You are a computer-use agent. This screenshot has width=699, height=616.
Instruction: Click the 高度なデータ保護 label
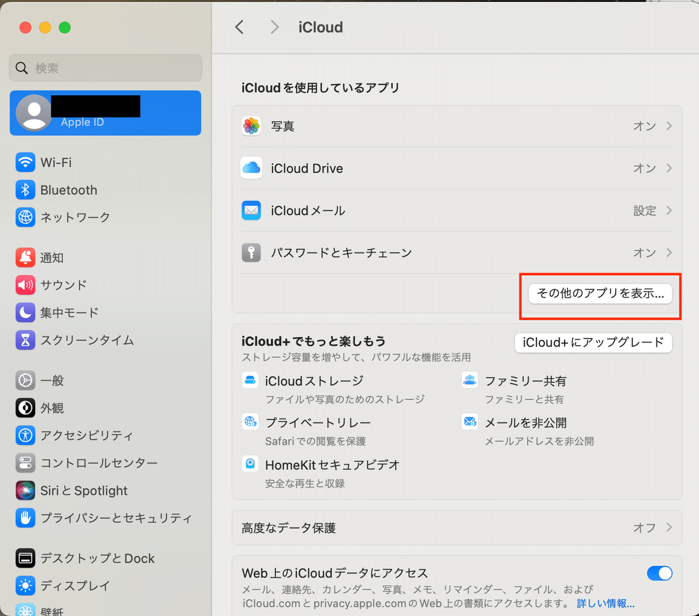point(289,528)
